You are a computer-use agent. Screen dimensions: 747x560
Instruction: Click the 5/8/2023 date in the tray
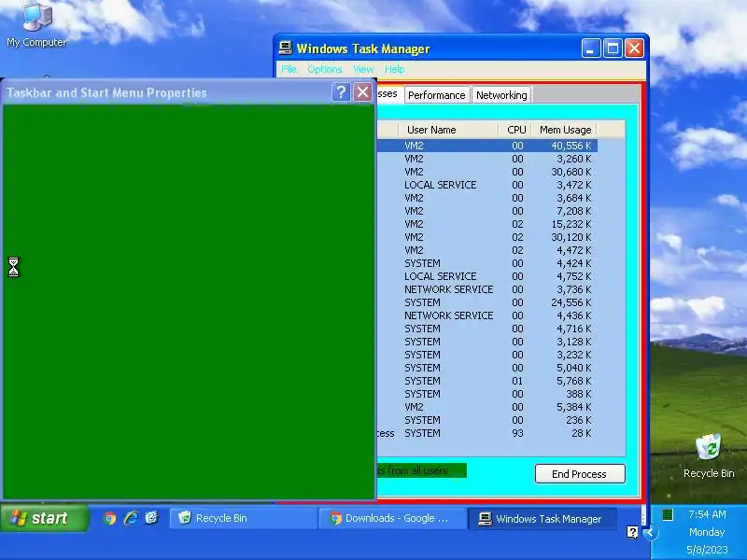[707, 550]
